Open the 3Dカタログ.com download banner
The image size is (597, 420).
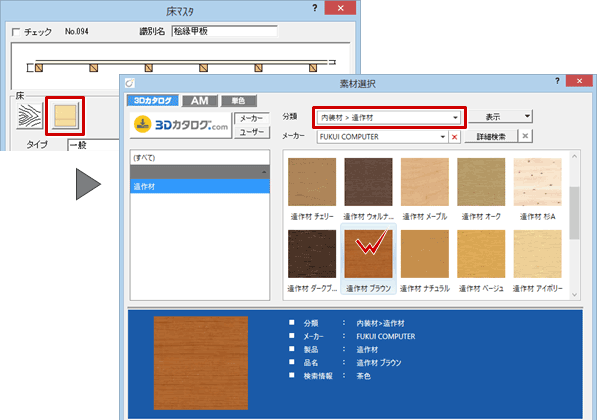tap(180, 125)
